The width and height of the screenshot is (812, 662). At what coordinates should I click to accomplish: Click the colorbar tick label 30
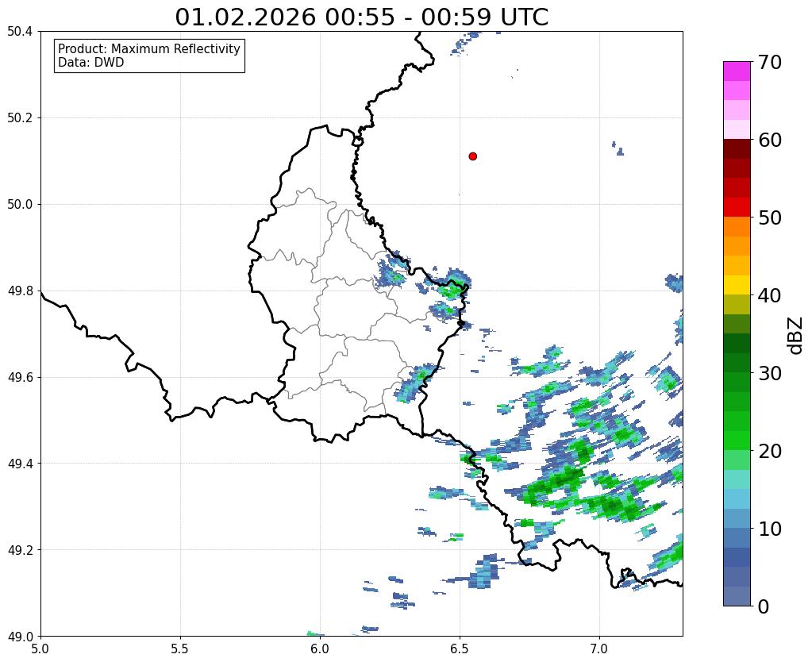coord(770,373)
